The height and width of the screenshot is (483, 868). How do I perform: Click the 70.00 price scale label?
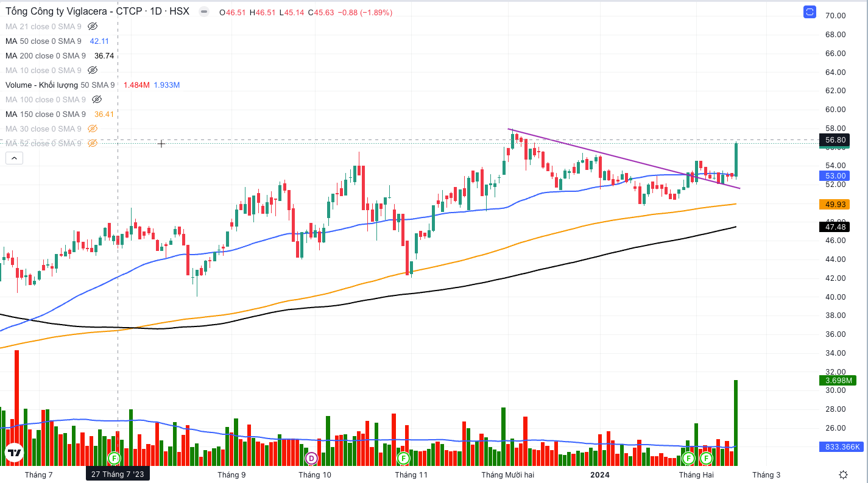835,16
